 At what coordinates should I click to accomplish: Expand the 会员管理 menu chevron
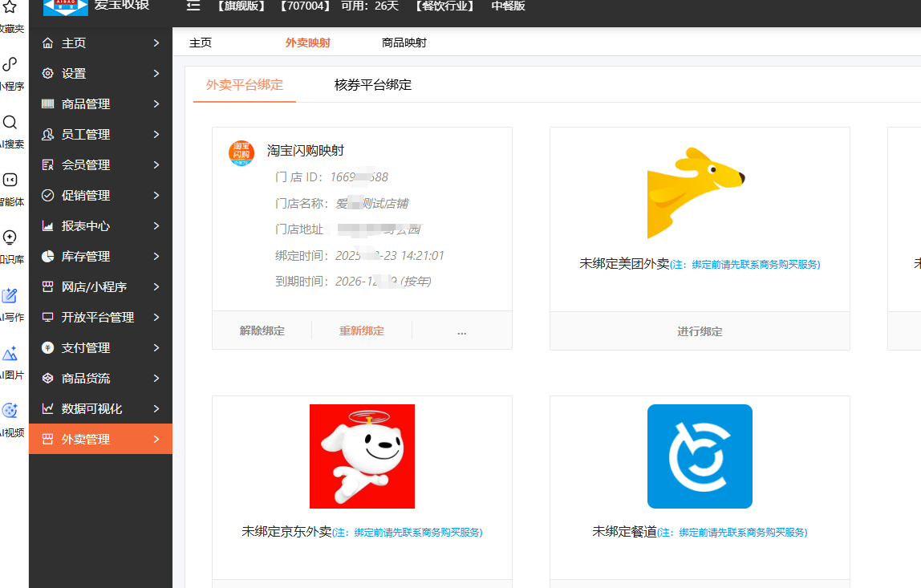(x=156, y=165)
